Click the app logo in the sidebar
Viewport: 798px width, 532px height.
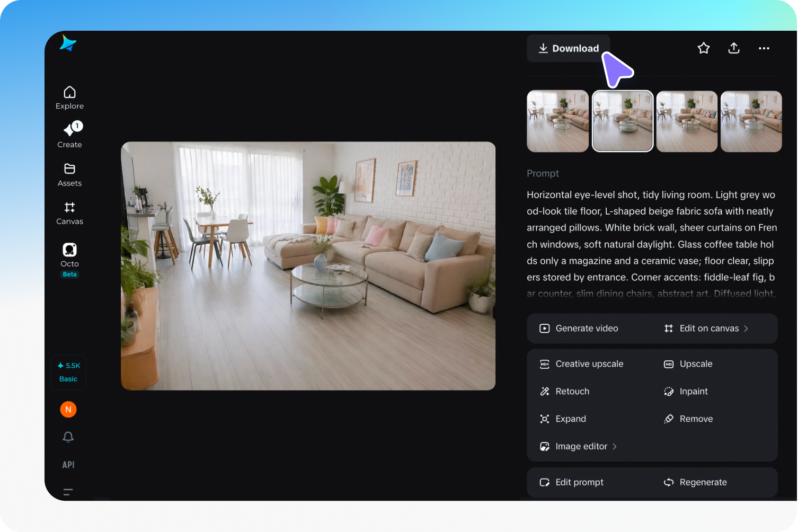68,43
